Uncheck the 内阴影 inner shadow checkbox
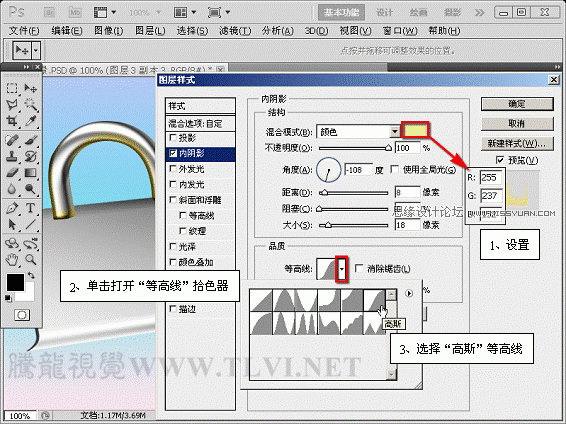This screenshot has height=424, width=566. [173, 153]
